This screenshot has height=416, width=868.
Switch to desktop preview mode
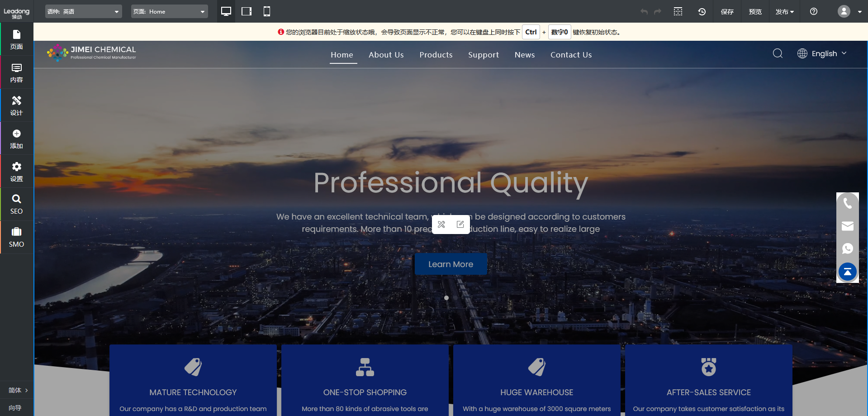point(226,11)
